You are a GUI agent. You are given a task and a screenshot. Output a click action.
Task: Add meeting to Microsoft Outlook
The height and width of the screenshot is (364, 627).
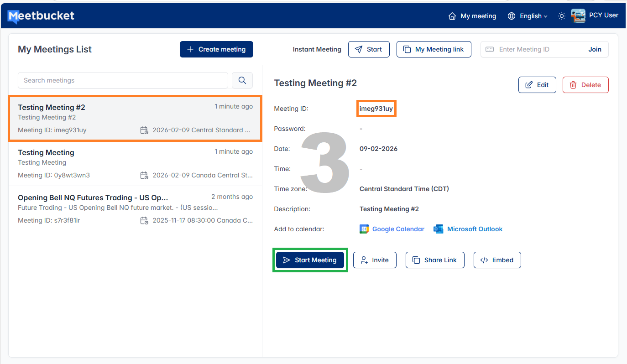pyautogui.click(x=468, y=229)
